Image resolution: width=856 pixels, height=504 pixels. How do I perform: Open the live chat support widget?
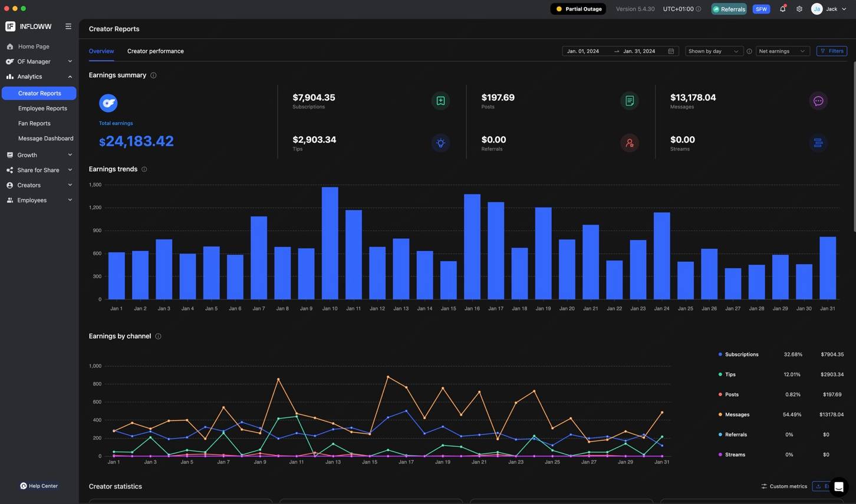(838, 487)
